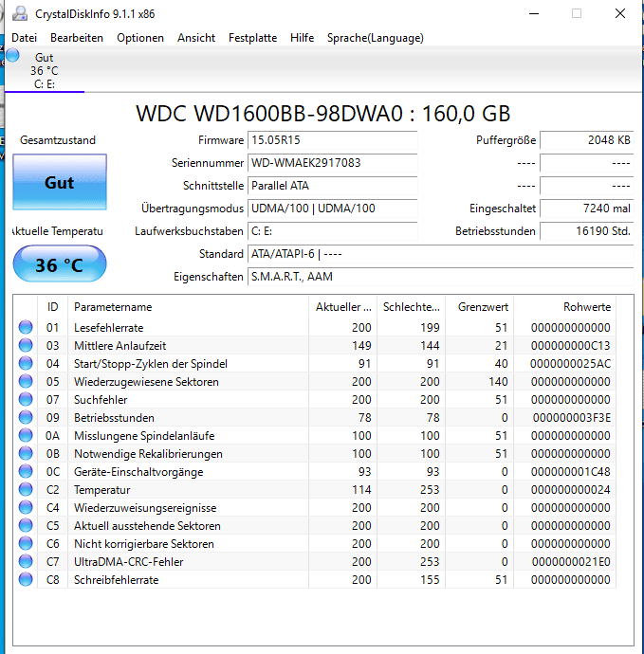
Task: Click the status orb for UltraDMA-CRC-Fehler
Action: pyautogui.click(x=26, y=561)
